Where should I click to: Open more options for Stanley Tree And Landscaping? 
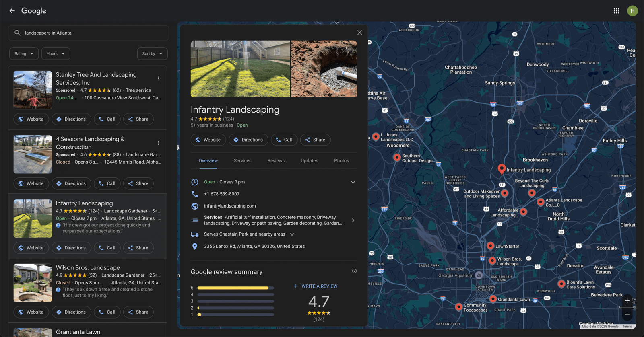(x=158, y=79)
